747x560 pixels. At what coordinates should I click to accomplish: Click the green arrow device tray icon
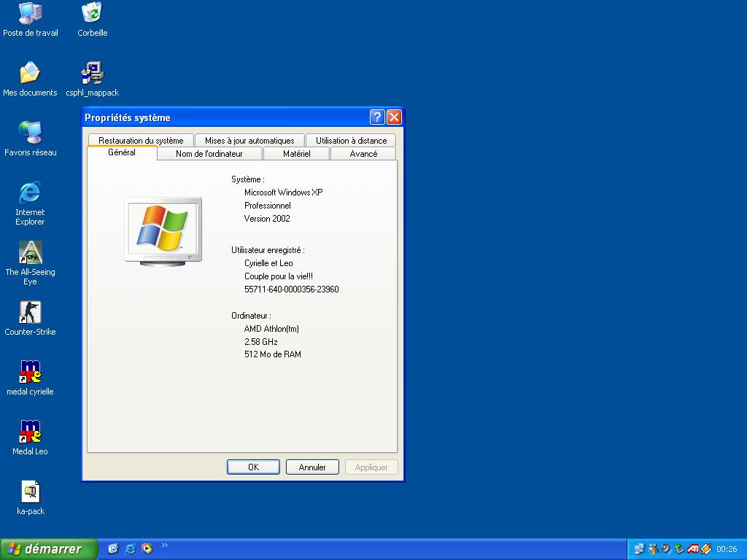tap(679, 549)
